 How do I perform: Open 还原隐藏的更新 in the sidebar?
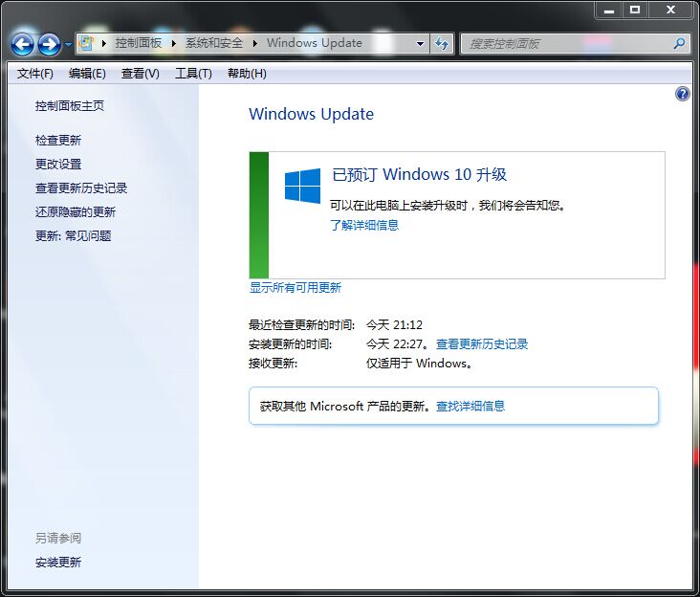coord(76,211)
